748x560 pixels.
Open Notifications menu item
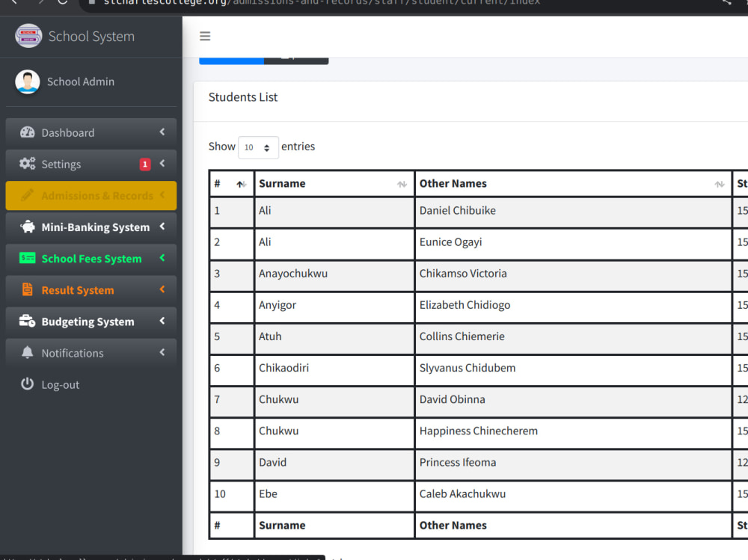[91, 353]
